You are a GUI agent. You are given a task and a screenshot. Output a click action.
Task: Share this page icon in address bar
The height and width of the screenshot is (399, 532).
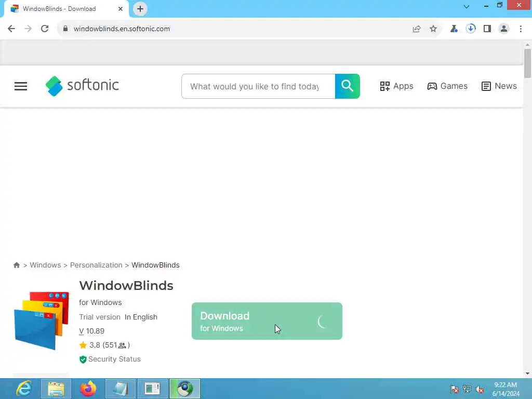pyautogui.click(x=417, y=29)
